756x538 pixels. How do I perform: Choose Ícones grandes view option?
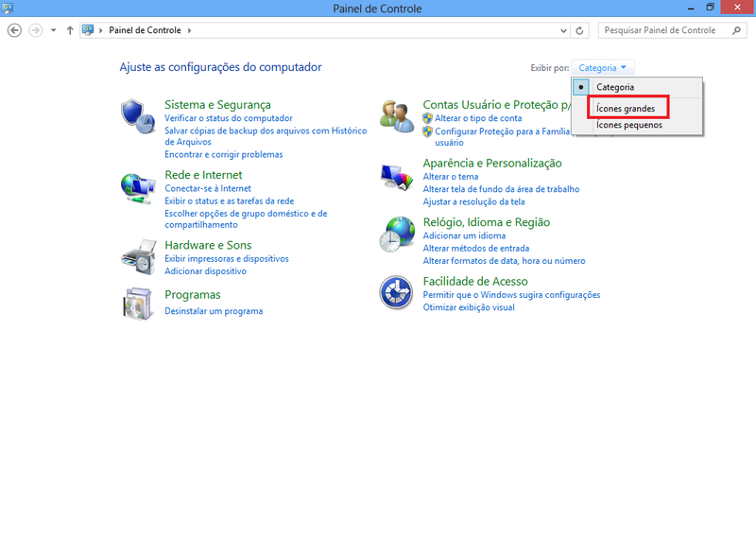click(626, 109)
